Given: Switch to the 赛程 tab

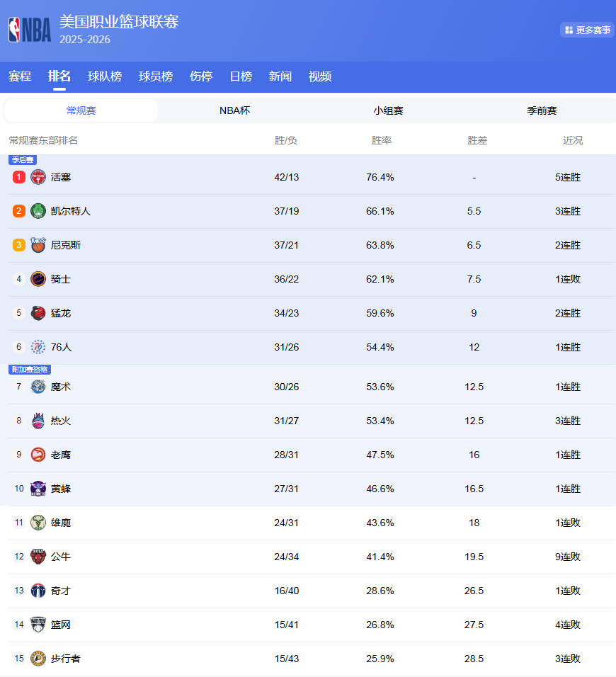Looking at the screenshot, I should pos(19,76).
